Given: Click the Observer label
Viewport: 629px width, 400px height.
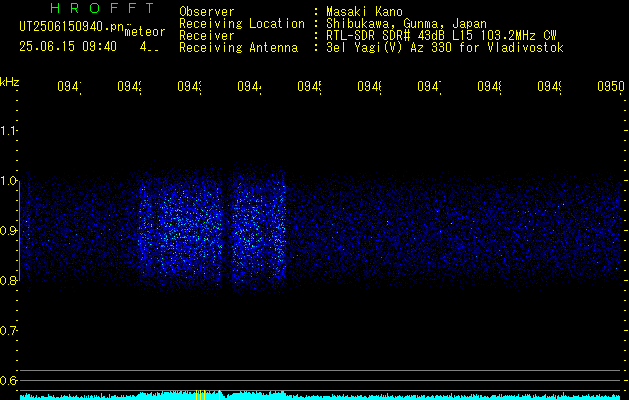Looking at the screenshot, I should pos(207,12).
